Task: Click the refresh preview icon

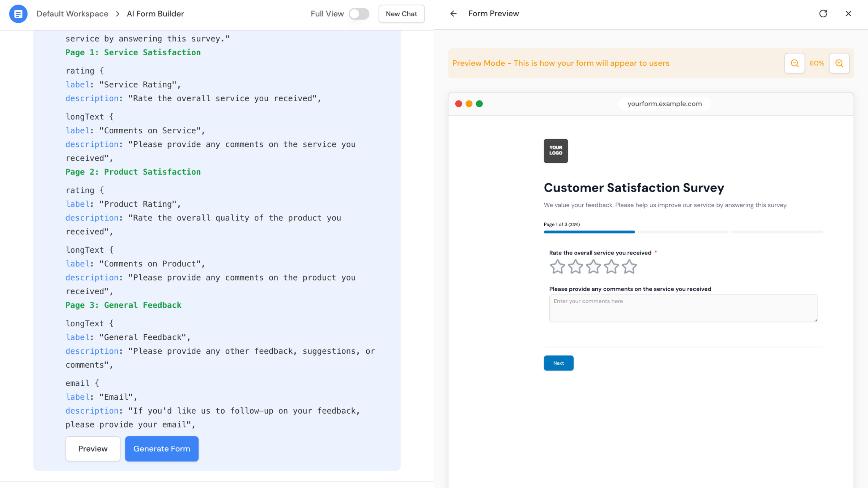Action: pyautogui.click(x=823, y=14)
